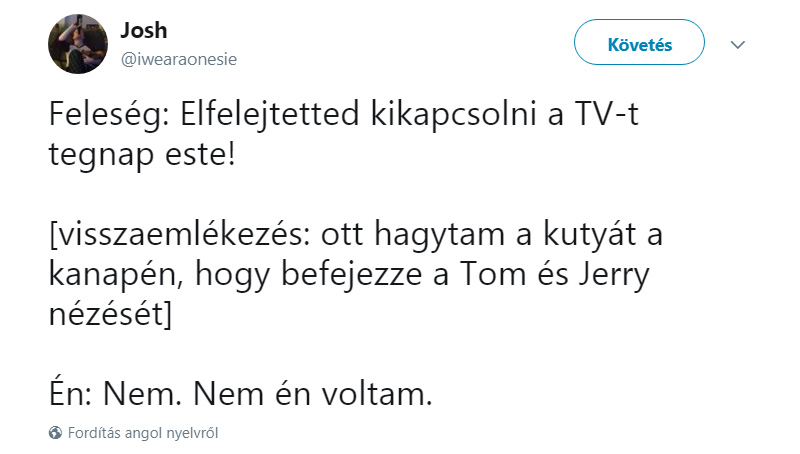
Task: Click the word Feleség in the tweet
Action: pyautogui.click(x=109, y=115)
